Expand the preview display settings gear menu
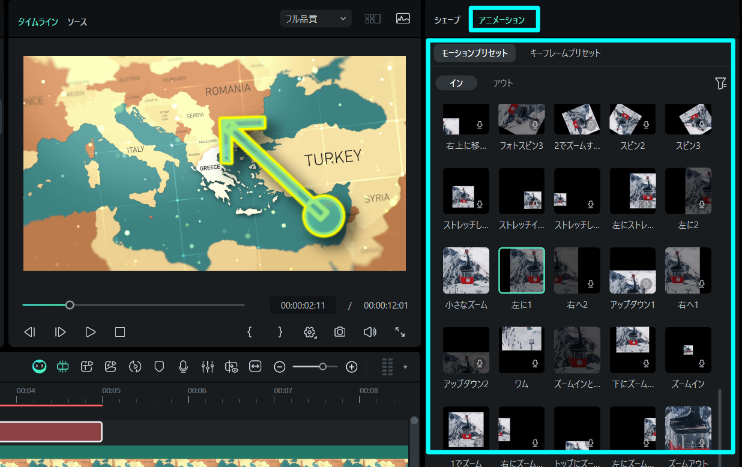Screen dimensions: 742x467 [310, 331]
